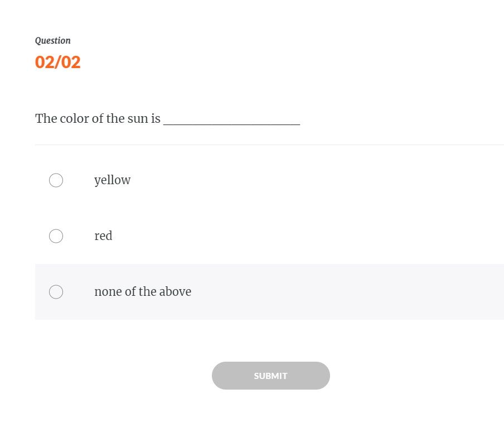The width and height of the screenshot is (504, 432).
Task: Click the orange "02/02" question counter
Action: tap(58, 62)
